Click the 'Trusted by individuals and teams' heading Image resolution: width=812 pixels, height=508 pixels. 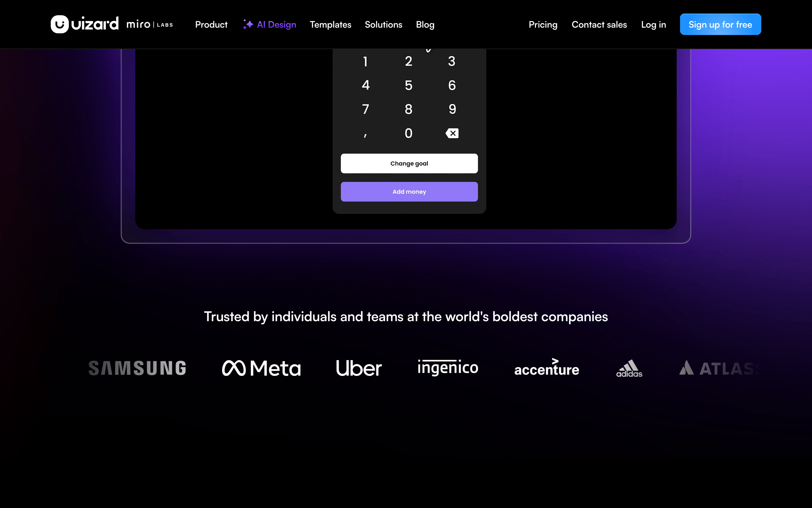tap(406, 317)
